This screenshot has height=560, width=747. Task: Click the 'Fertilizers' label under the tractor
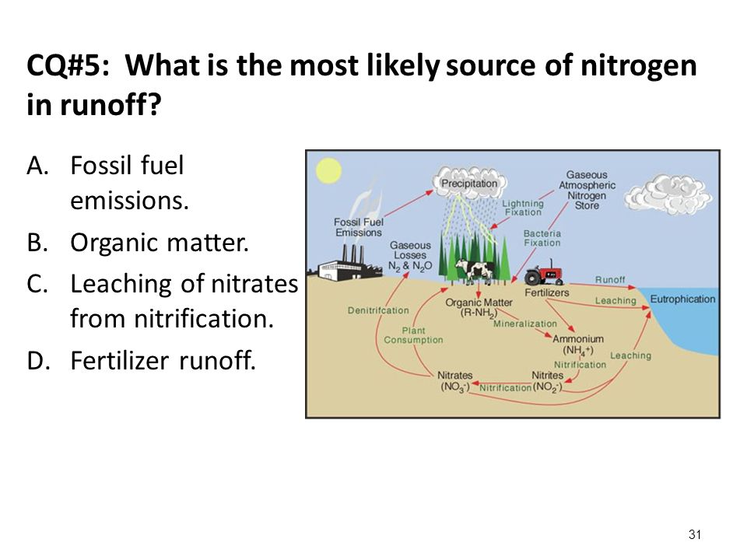click(547, 292)
